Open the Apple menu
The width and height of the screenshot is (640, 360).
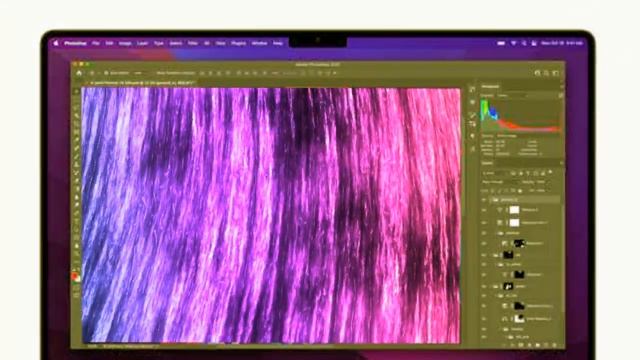click(56, 43)
